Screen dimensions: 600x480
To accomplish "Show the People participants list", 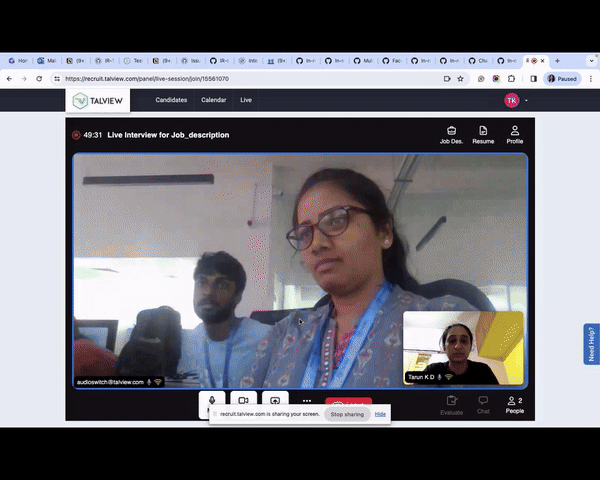I will [515, 405].
